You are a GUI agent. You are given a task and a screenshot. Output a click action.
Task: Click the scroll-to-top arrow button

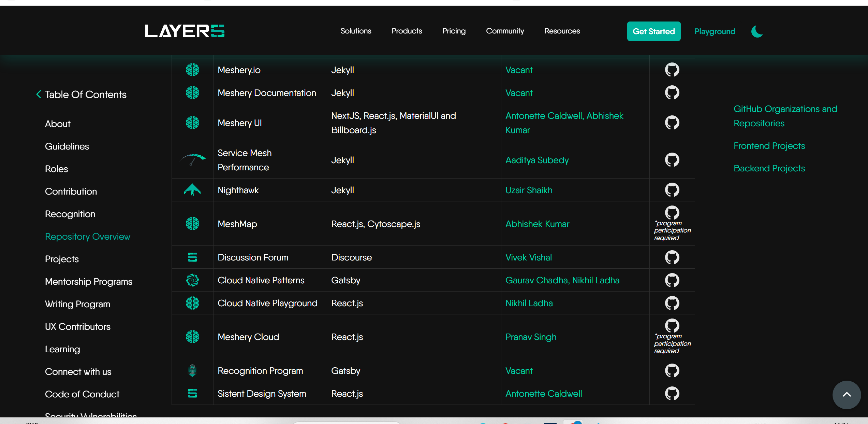[x=847, y=395]
